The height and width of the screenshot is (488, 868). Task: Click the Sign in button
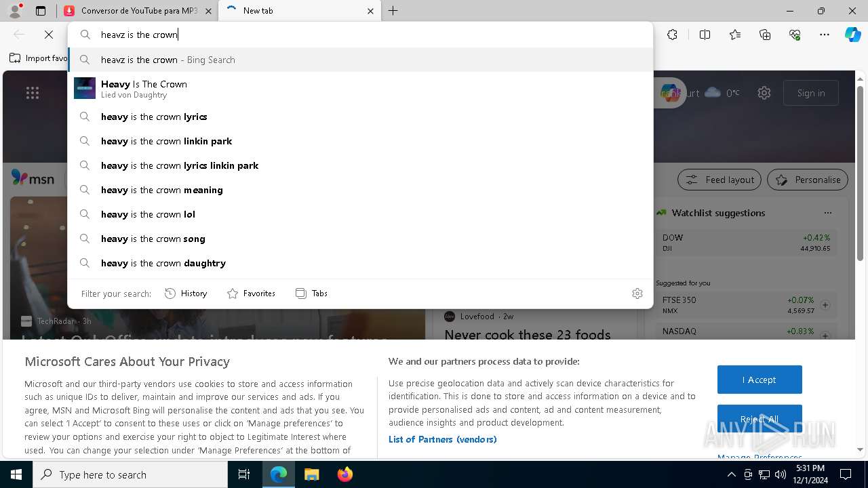click(811, 93)
